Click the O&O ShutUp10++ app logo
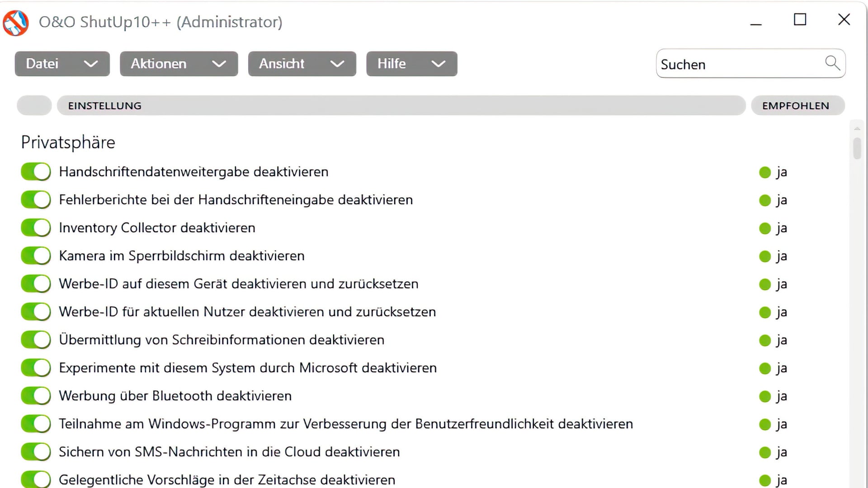Image resolution: width=868 pixels, height=488 pixels. coord(16,23)
